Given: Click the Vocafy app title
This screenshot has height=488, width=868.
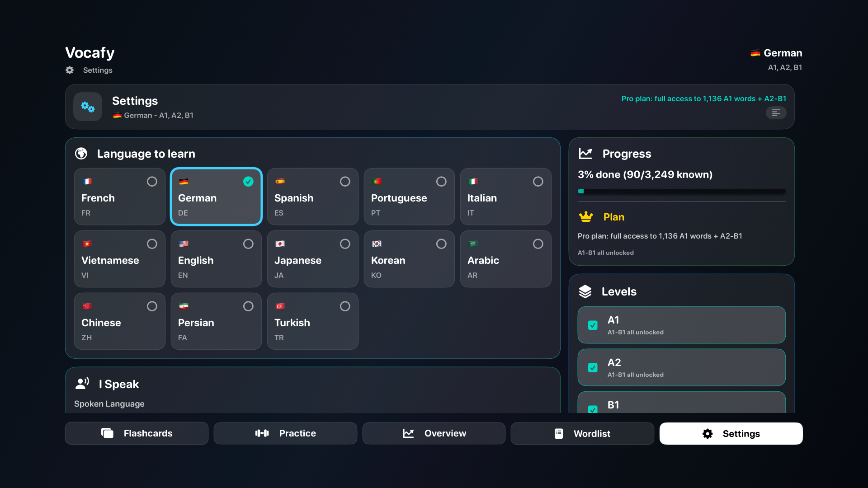Looking at the screenshot, I should 90,53.
